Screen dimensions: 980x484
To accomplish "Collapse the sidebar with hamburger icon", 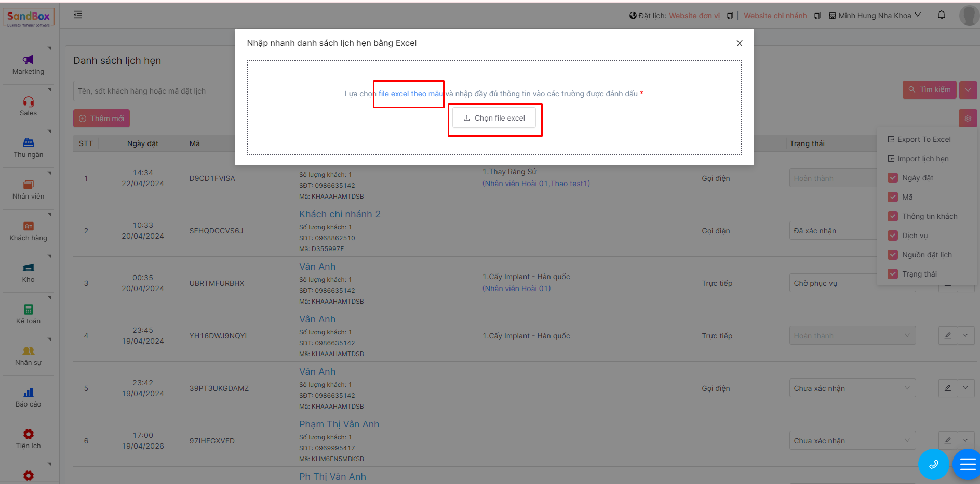I will click(x=78, y=15).
